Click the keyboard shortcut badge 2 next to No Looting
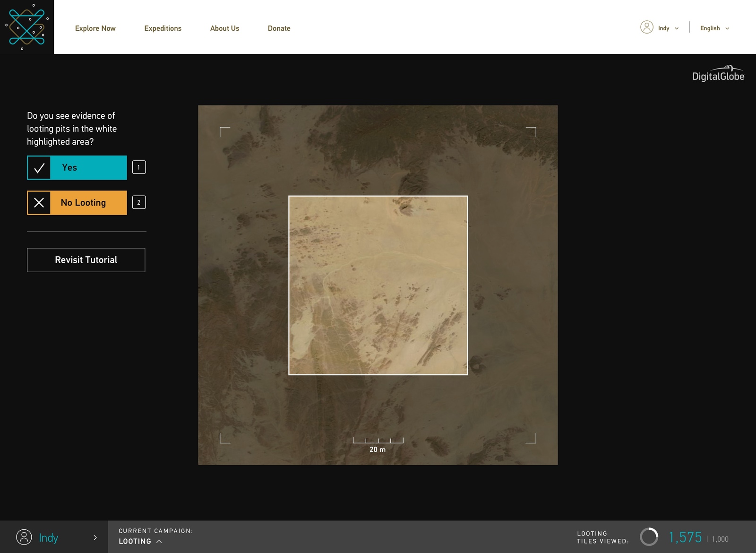Image resolution: width=756 pixels, height=553 pixels. pyautogui.click(x=138, y=202)
